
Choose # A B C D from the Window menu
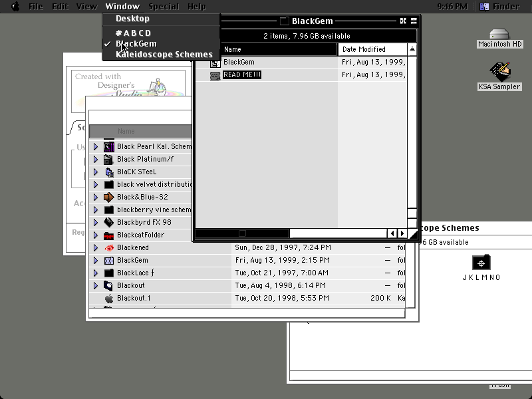161,33
